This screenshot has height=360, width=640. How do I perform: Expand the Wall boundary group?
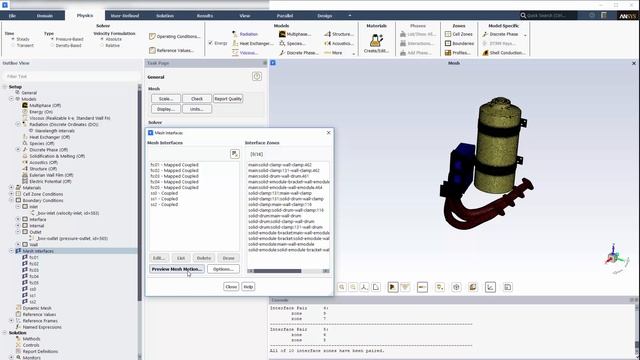(x=18, y=244)
